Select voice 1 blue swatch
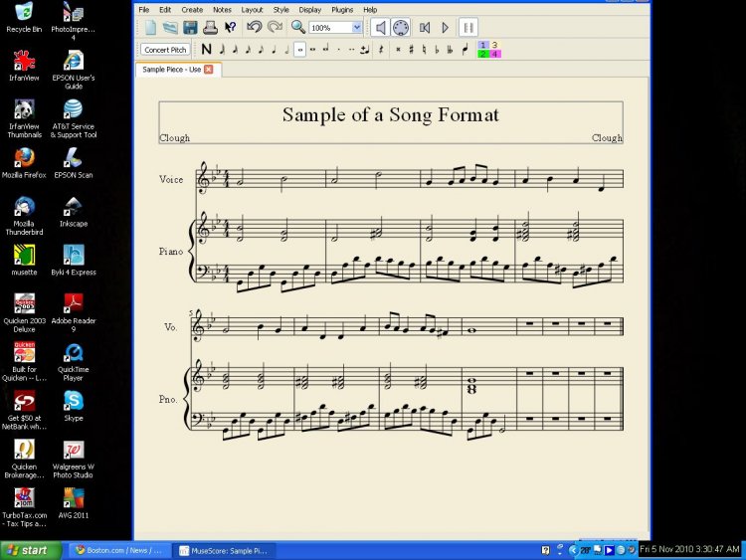Viewport: 746px width, 560px height. pos(483,45)
